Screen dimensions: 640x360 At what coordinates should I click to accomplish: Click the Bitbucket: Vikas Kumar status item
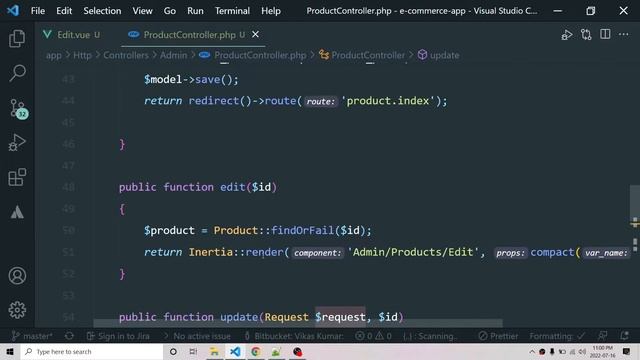pos(294,336)
